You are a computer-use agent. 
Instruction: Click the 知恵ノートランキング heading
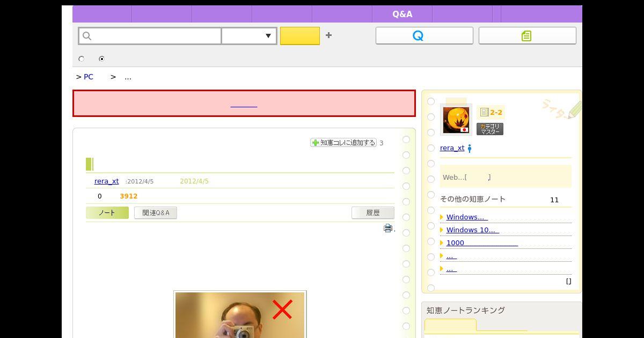pyautogui.click(x=466, y=311)
